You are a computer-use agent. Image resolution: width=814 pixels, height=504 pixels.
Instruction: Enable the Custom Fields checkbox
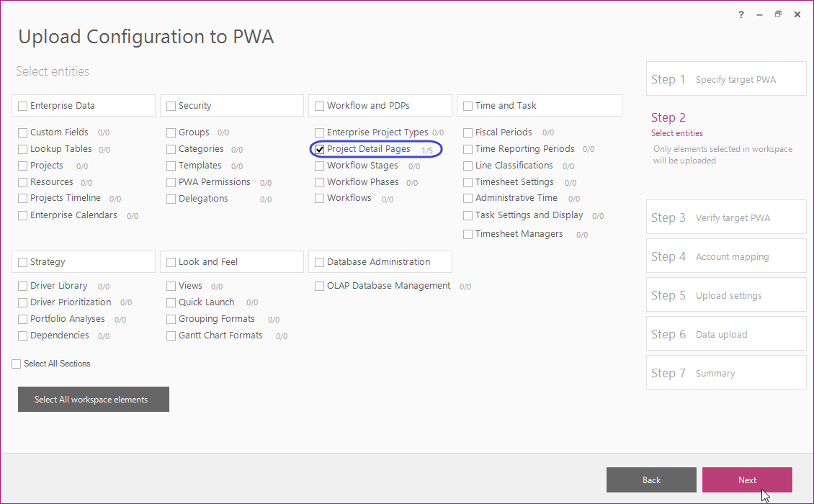(x=23, y=133)
